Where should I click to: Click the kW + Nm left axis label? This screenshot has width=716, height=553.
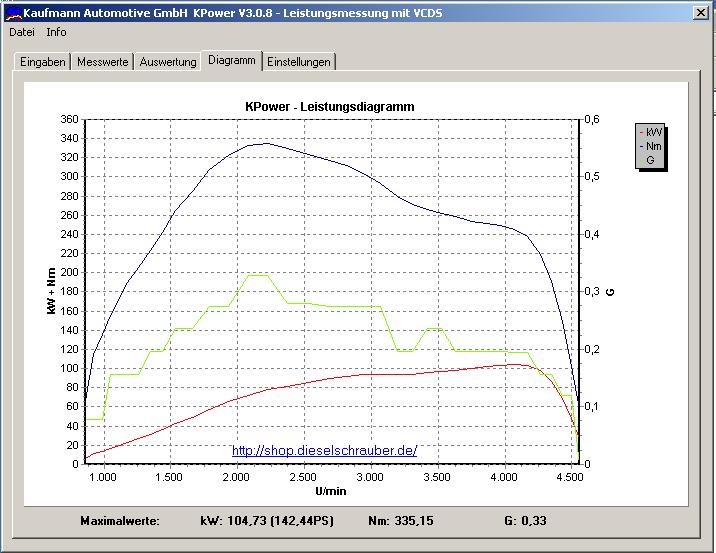[x=50, y=290]
